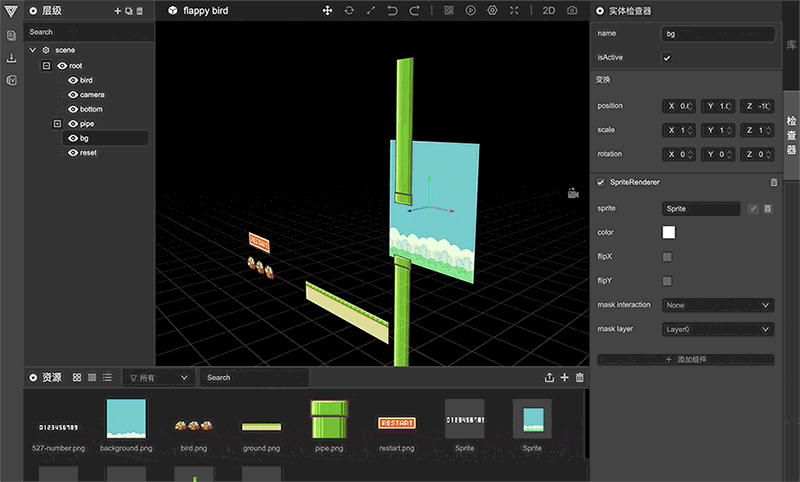Toggle visibility of the reset entity
The width and height of the screenshot is (800, 482).
[73, 153]
